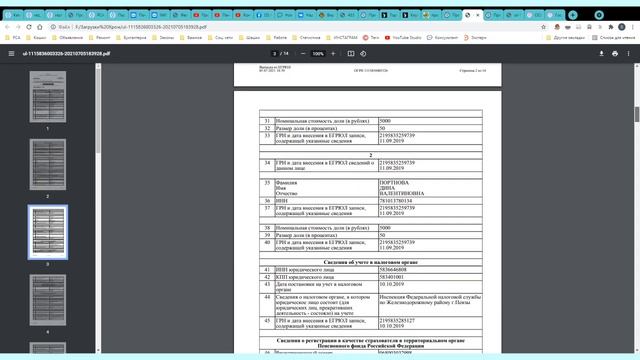
Task: Open the Chrome three-dot menu
Action: [x=633, y=27]
